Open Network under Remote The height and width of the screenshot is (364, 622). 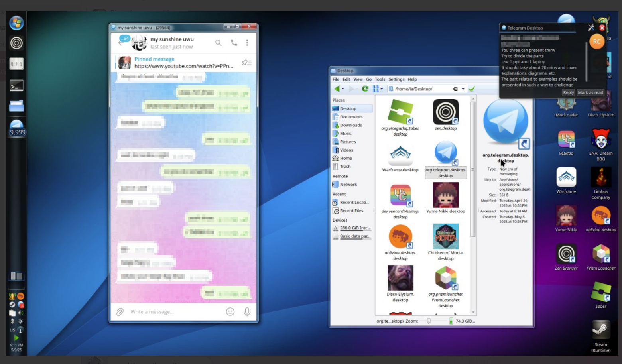(x=352, y=185)
